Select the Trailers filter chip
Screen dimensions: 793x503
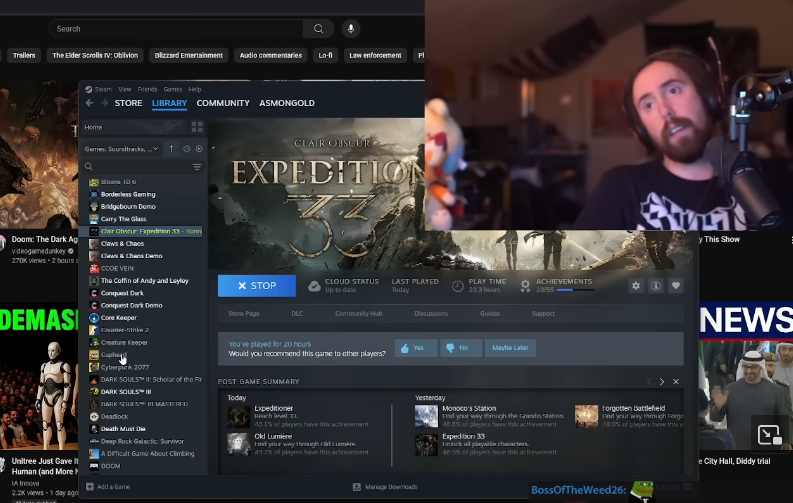tap(24, 56)
